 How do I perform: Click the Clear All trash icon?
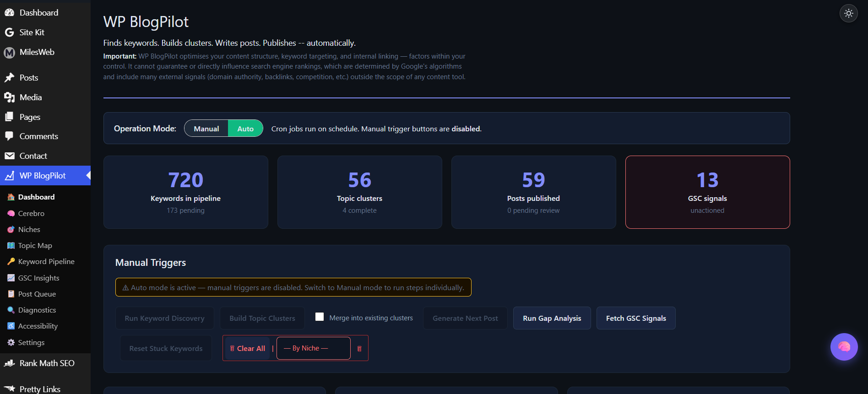(x=232, y=349)
